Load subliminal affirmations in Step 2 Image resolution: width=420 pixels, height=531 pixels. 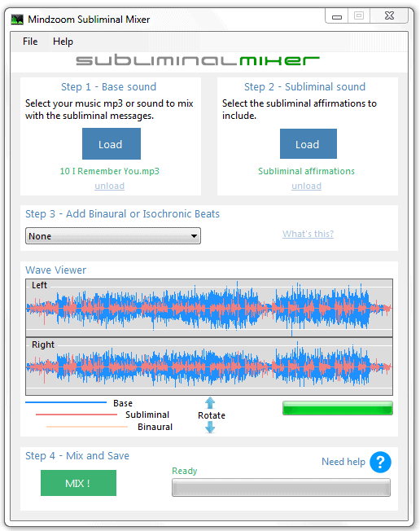308,143
